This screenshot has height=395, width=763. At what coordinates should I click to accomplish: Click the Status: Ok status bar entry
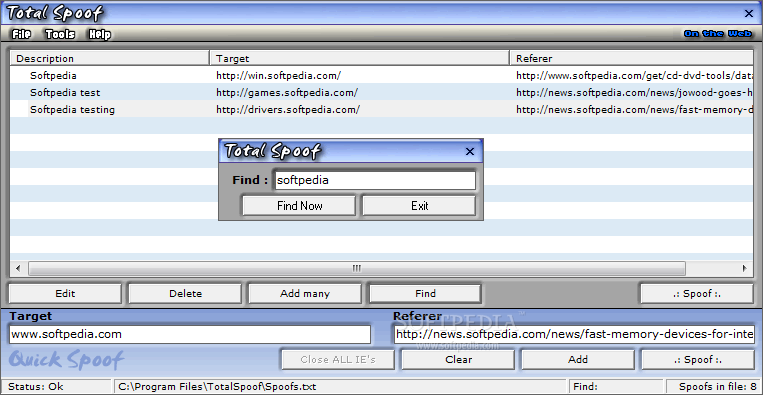(56, 387)
